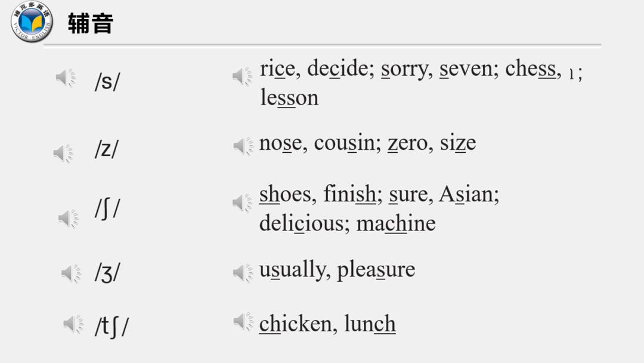The width and height of the screenshot is (644, 363).
Task: Play the /ʒ/ phoneme audio icon
Action: click(72, 273)
